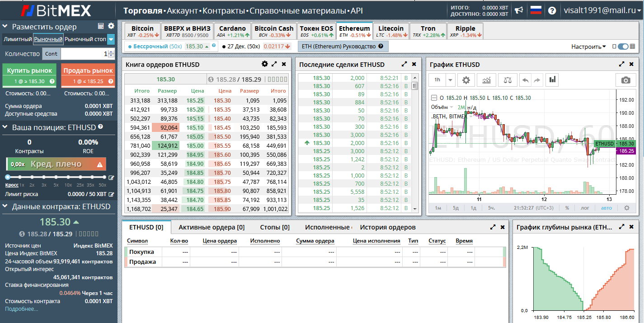The height and width of the screenshot is (323, 644).
Task: Open Справочные материалы in top menu
Action: 298,11
